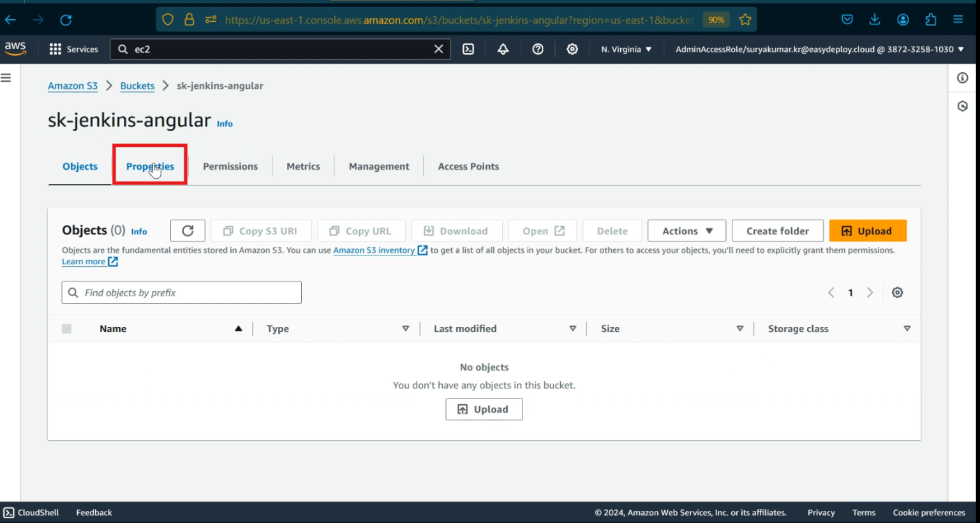Viewport: 980px width, 523px height.
Task: Expand the N. Virginia region selector
Action: (x=626, y=49)
